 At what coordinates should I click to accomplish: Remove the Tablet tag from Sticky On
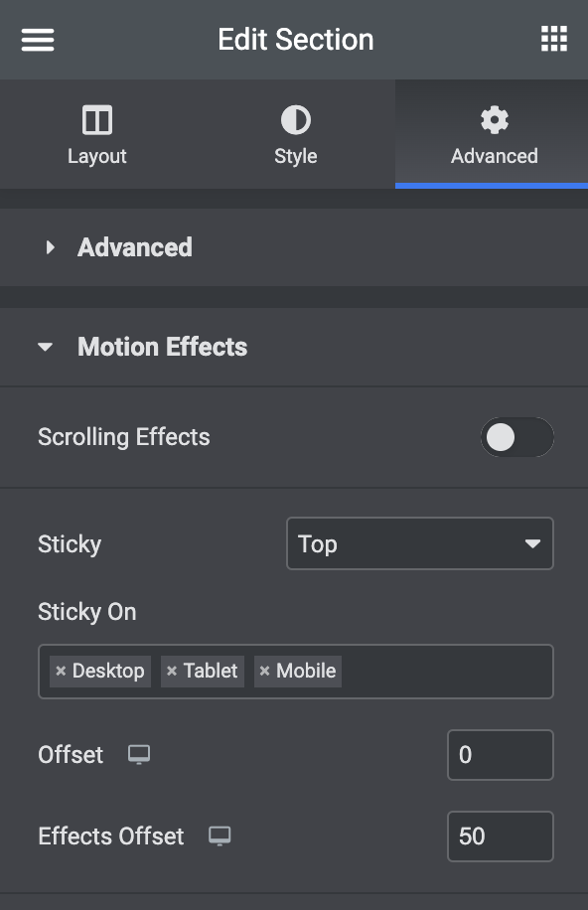pyautogui.click(x=171, y=671)
